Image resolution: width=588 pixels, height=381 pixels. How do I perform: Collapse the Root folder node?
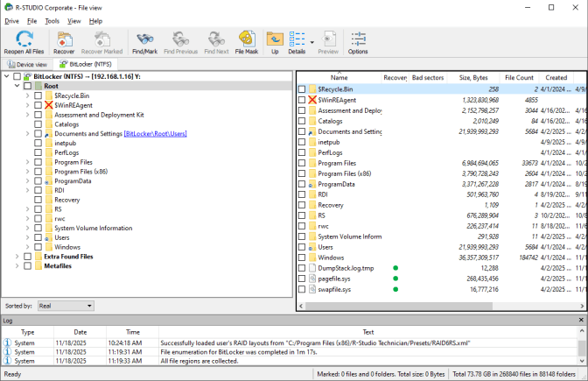click(17, 86)
